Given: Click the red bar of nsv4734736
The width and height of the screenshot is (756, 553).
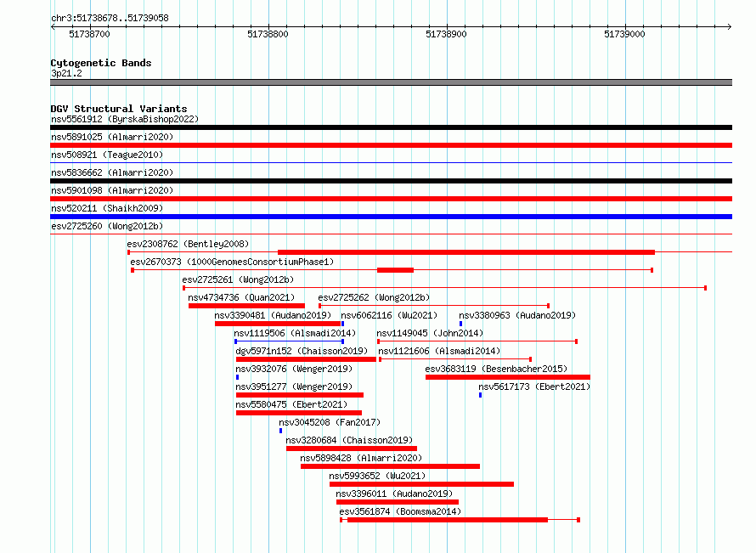Looking at the screenshot, I should click(246, 306).
